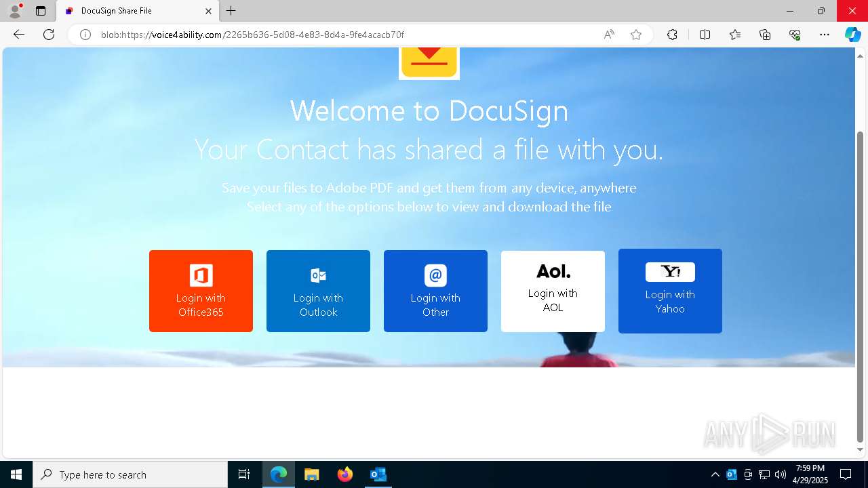868x488 pixels.
Task: Open the Extensions puzzle icon
Action: pyautogui.click(x=672, y=35)
